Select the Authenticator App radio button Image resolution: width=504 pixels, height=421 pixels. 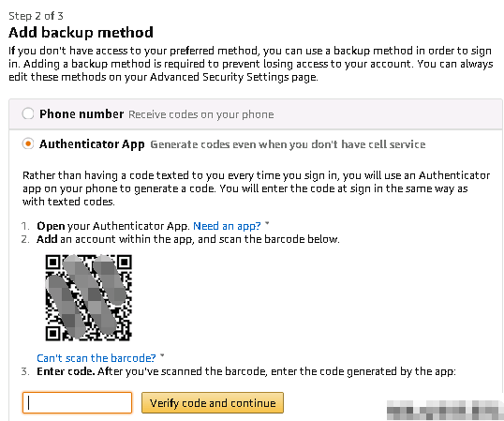28,143
